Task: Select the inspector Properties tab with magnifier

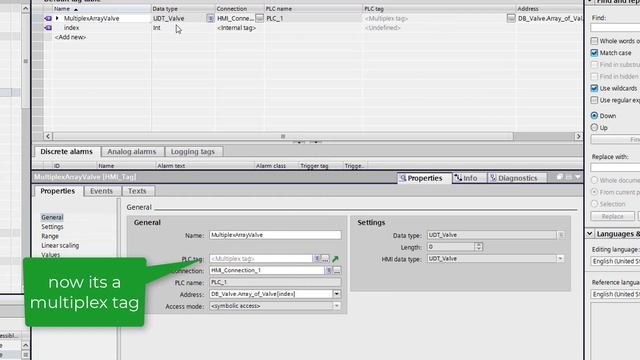Action: click(424, 178)
